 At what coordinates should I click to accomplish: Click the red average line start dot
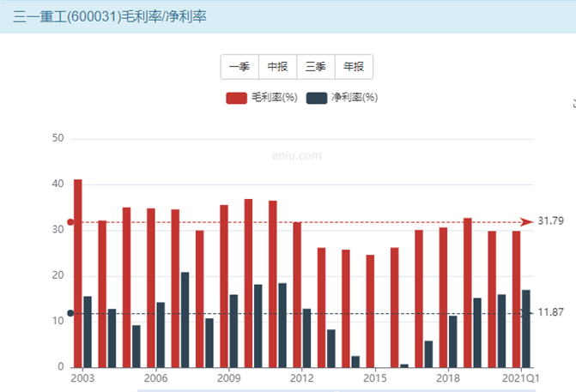pyautogui.click(x=70, y=222)
